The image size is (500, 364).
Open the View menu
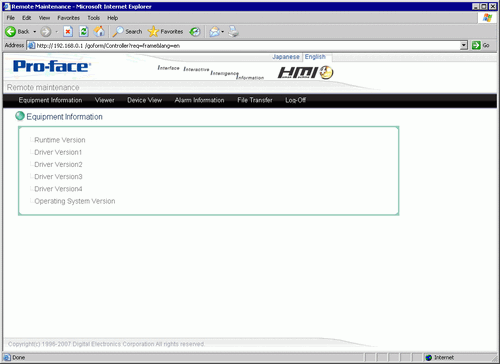(44, 18)
